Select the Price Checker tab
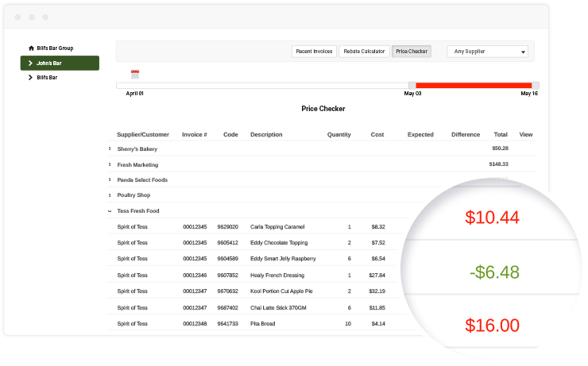 pos(412,52)
